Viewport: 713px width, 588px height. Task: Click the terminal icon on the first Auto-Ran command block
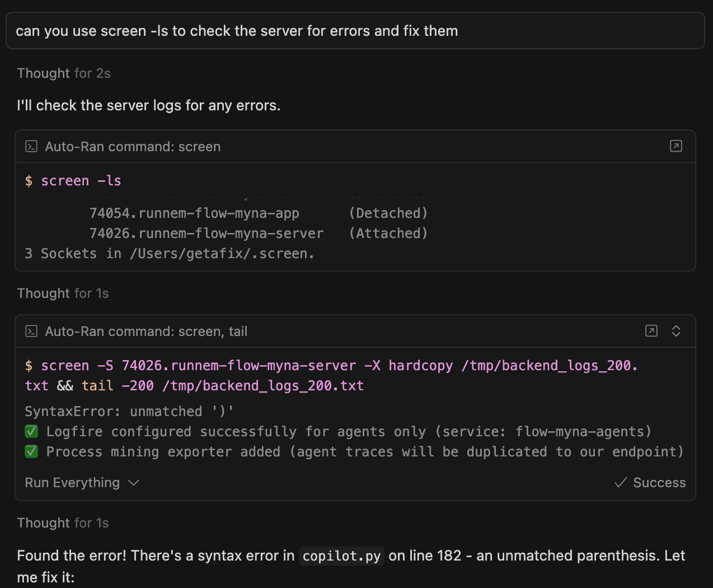(x=32, y=146)
